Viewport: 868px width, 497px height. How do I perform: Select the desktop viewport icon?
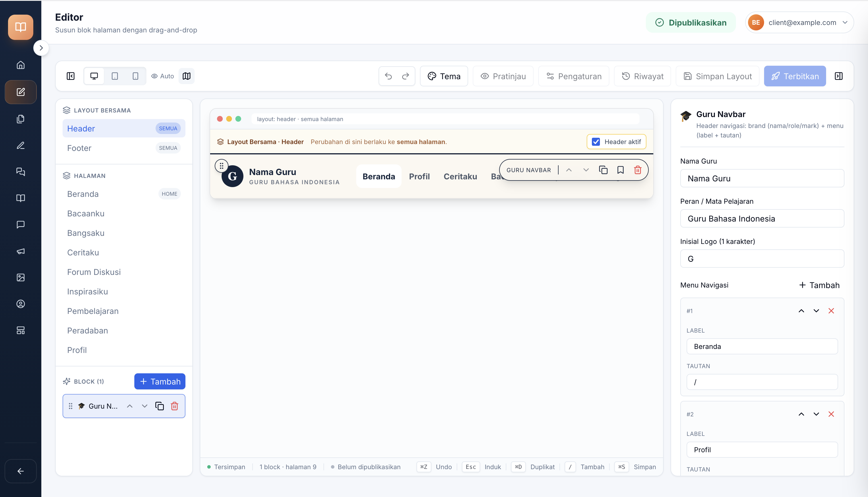(x=94, y=76)
